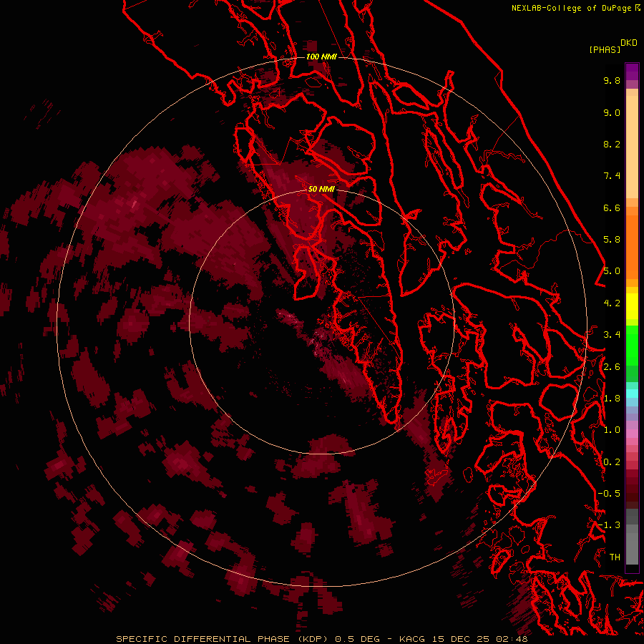Click the NEXLAB-College of DuPage watermark text
Image resolution: width=644 pixels, height=644 pixels.
[571, 8]
